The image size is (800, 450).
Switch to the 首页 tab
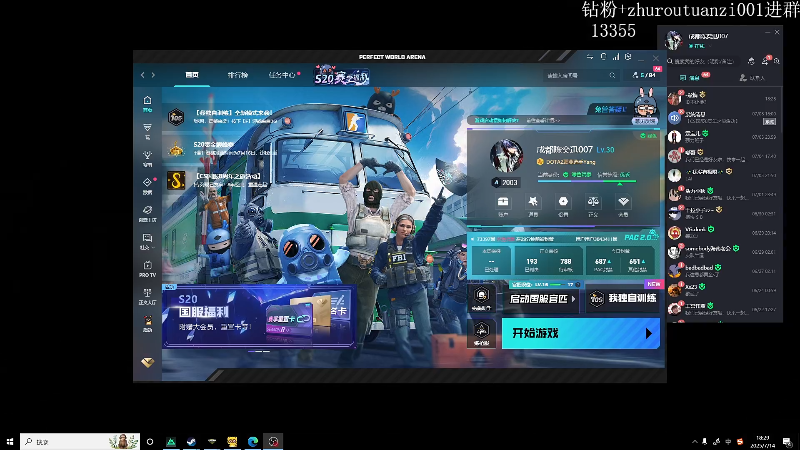[192, 75]
